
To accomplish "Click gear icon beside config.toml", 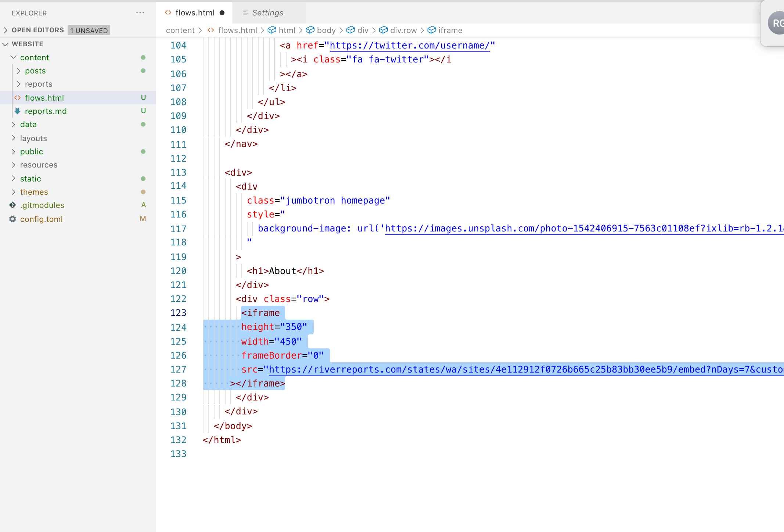I will click(x=12, y=219).
